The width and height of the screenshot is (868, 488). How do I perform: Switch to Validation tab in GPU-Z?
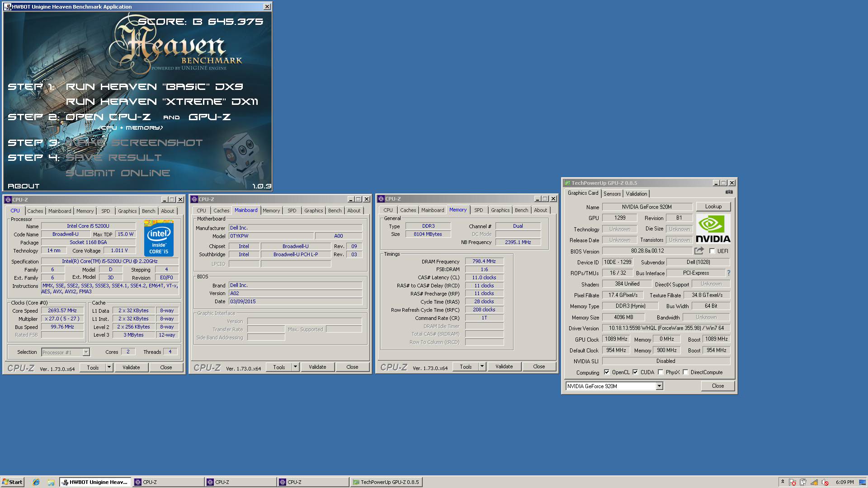click(636, 194)
